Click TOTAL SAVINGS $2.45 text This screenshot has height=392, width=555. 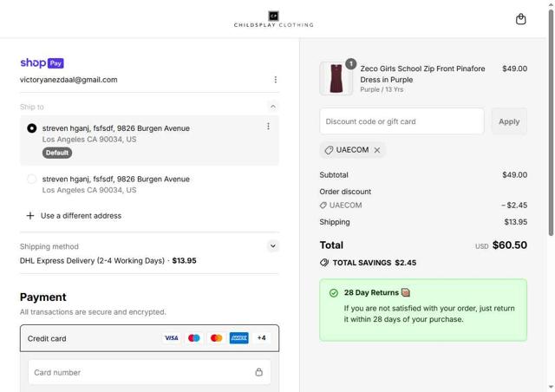point(375,263)
